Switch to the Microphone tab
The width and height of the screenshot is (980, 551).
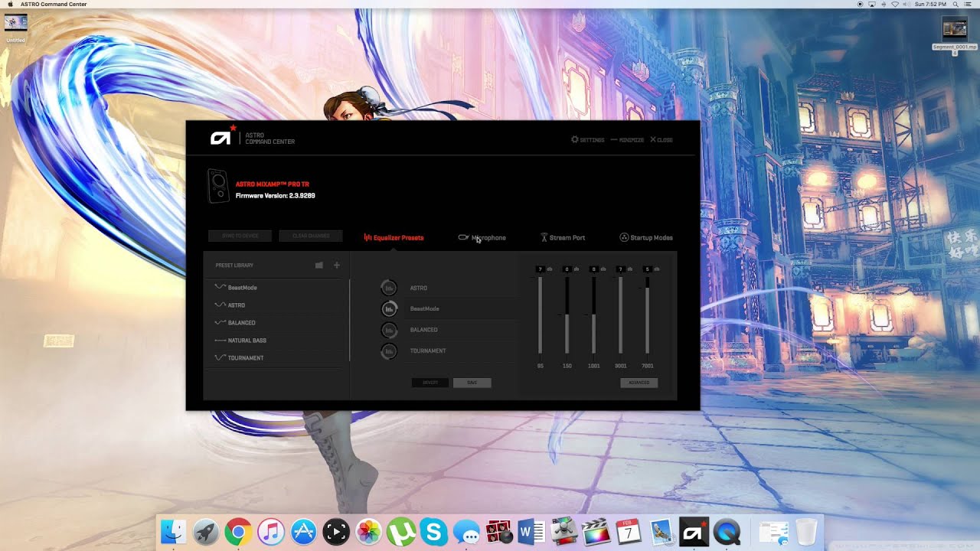482,238
